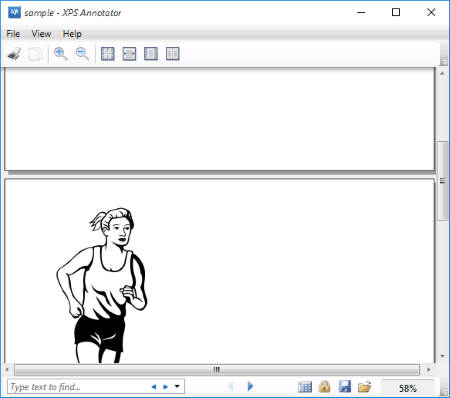Open file with folder icon in status bar
This screenshot has height=398, width=450.
(x=364, y=387)
